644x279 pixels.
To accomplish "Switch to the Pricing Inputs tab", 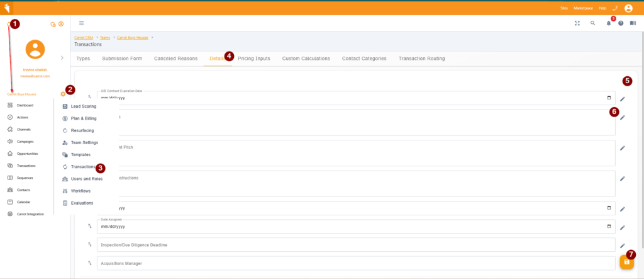I will pos(254,59).
